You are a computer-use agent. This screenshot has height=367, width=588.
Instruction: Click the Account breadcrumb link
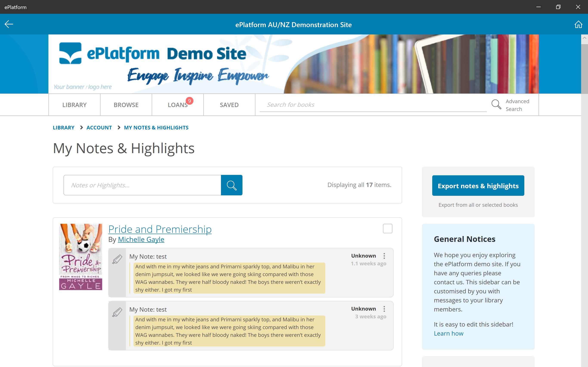[99, 128]
